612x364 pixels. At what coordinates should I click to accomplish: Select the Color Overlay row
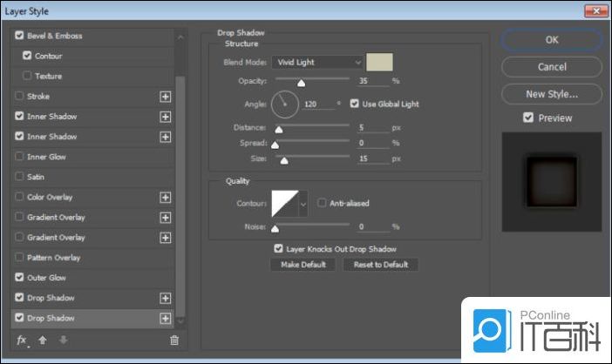click(93, 197)
